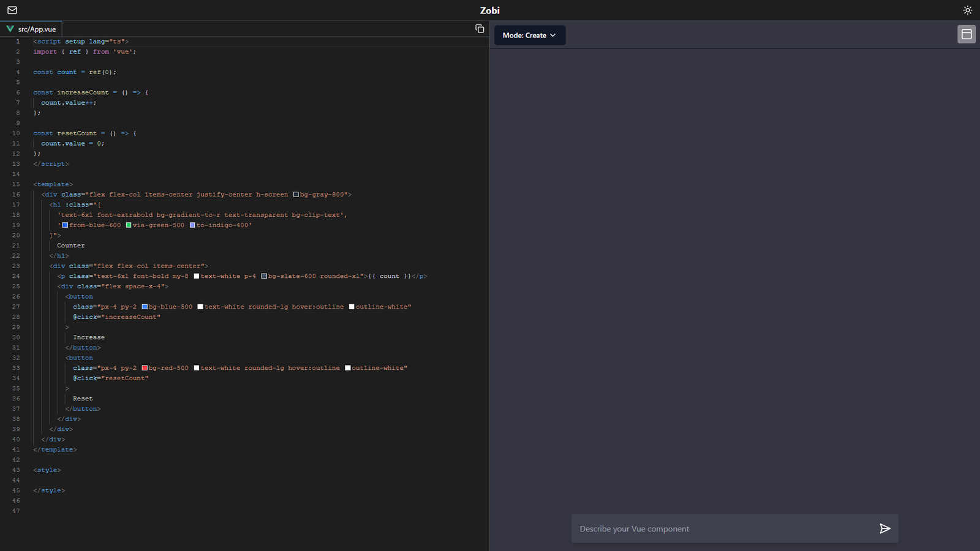Image resolution: width=980 pixels, height=551 pixels.
Task: Click the opening '<template>' tag on line 15
Action: coord(53,184)
